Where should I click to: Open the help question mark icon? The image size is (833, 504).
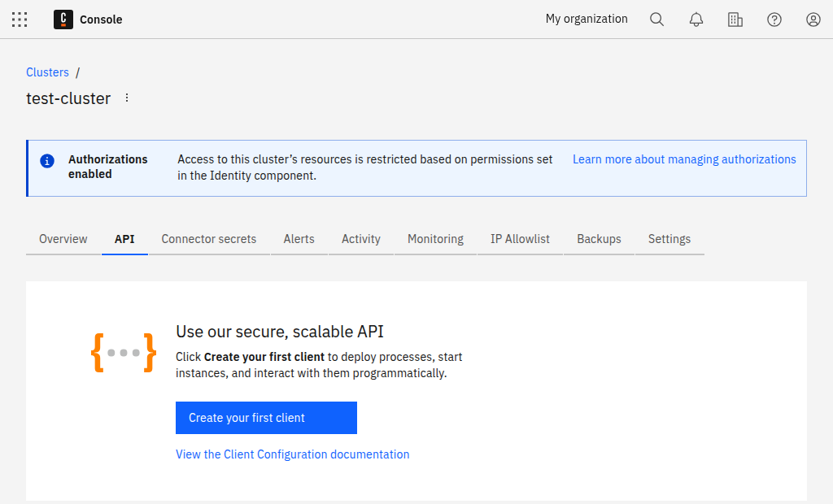point(774,20)
